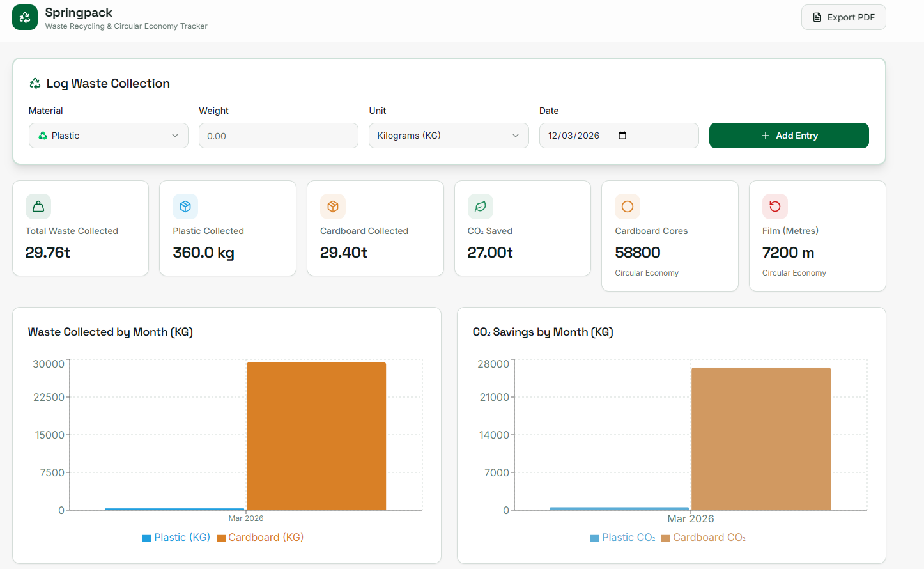Open the calendar picker in Date field
The width and height of the screenshot is (924, 569).
click(622, 136)
